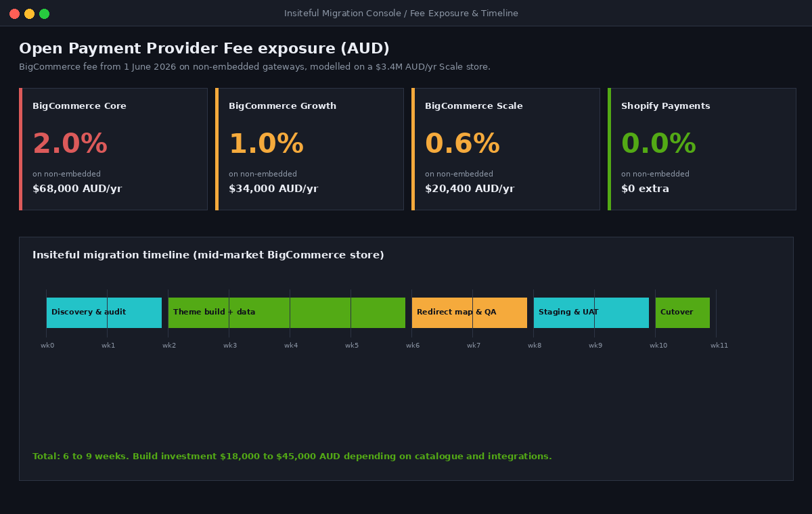The height and width of the screenshot is (514, 812).
Task: Select the Theme build + data timeline bar
Action: point(287,312)
